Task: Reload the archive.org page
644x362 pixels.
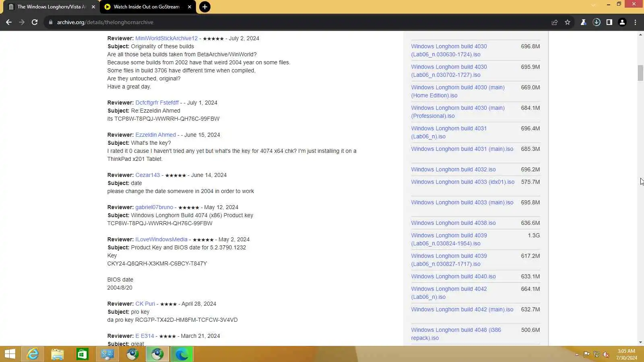Action: click(35, 22)
